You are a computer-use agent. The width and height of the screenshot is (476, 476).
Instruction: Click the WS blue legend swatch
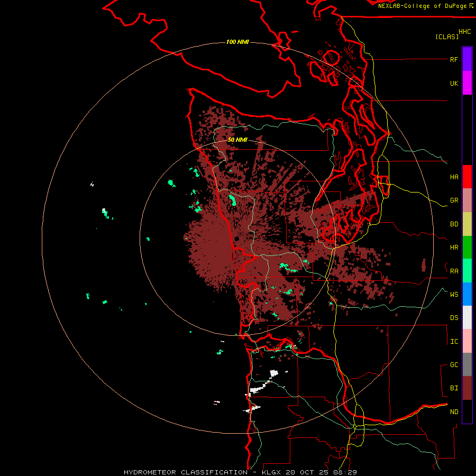click(x=467, y=294)
